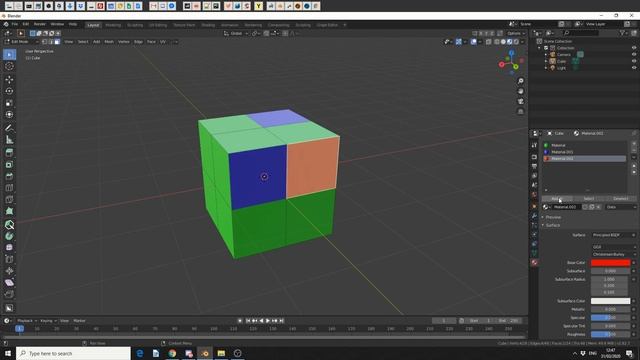Image resolution: width=640 pixels, height=360 pixels.
Task: Open the Global transform orientation dropdown
Action: [236, 33]
